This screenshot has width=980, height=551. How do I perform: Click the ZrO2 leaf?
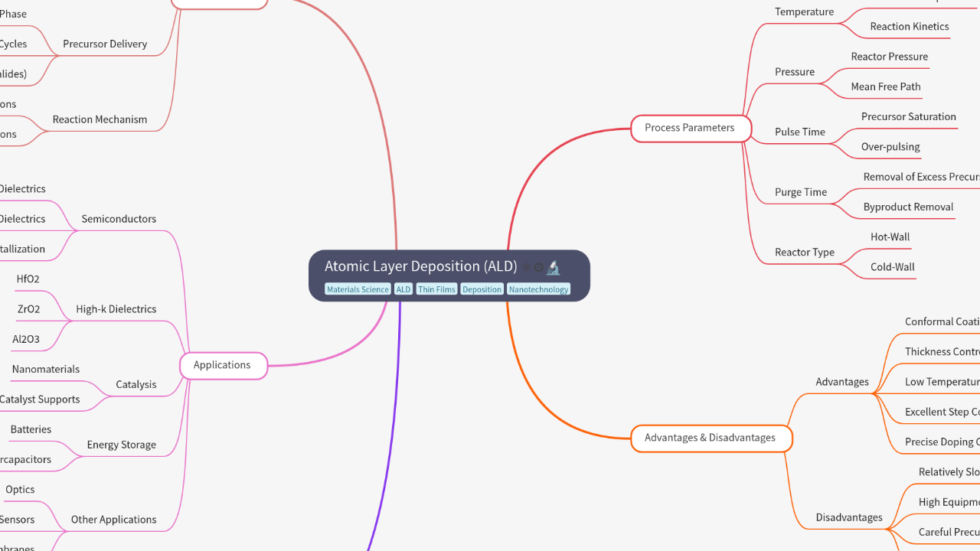[29, 309]
